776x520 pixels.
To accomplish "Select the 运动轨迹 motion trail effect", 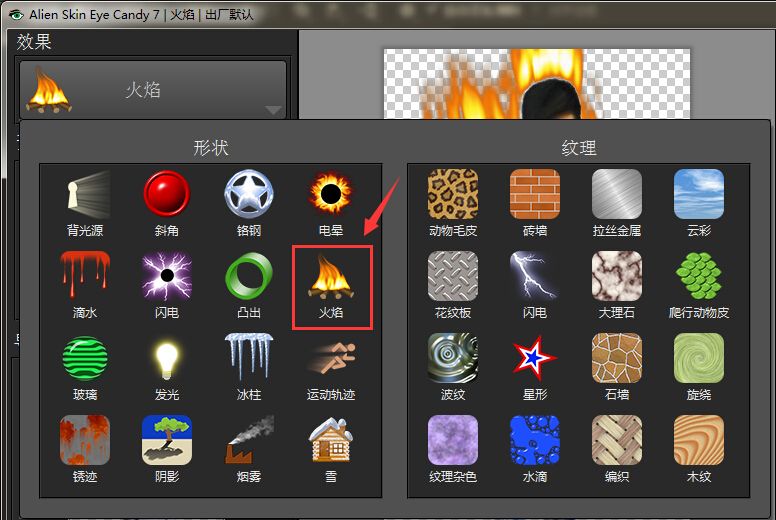I will coord(331,367).
